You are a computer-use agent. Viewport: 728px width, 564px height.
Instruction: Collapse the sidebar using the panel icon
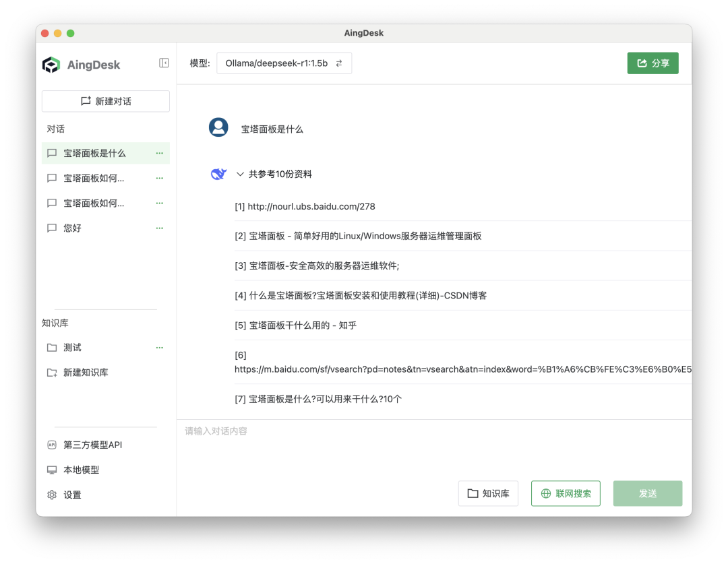164,63
